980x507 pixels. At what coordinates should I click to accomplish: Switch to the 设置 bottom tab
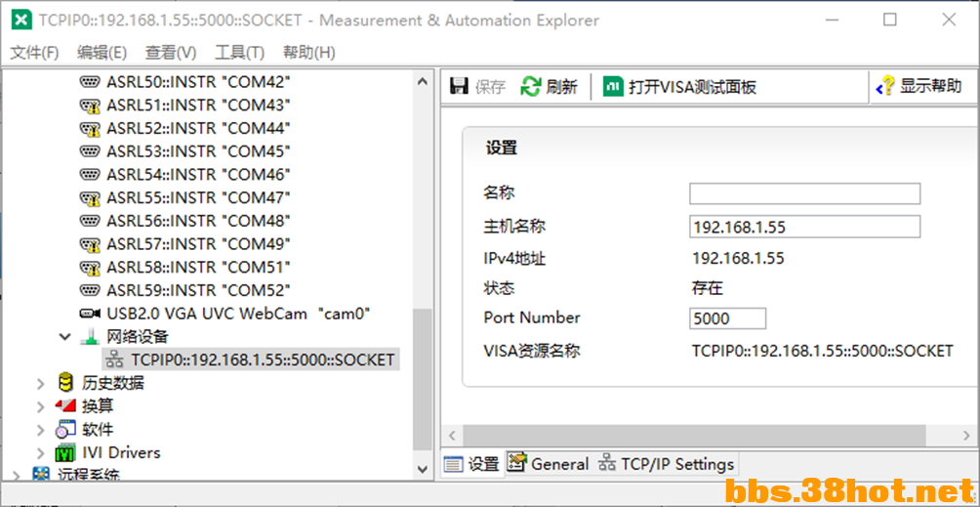[x=472, y=464]
